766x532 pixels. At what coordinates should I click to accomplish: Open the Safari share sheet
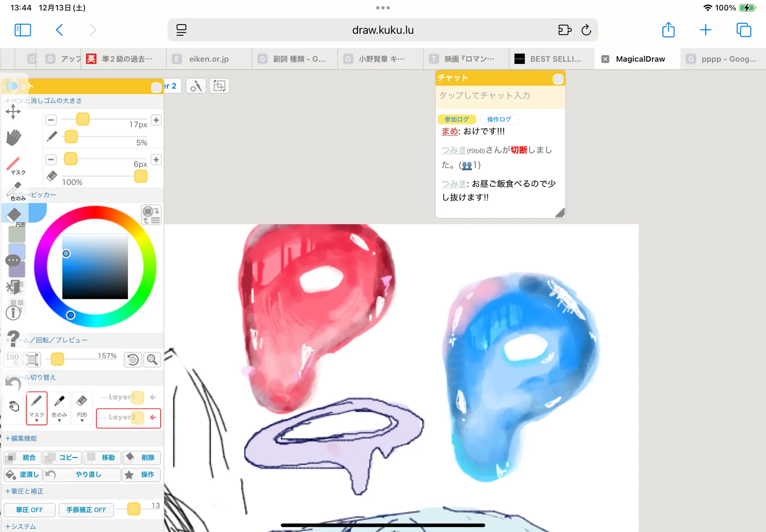[x=668, y=29]
